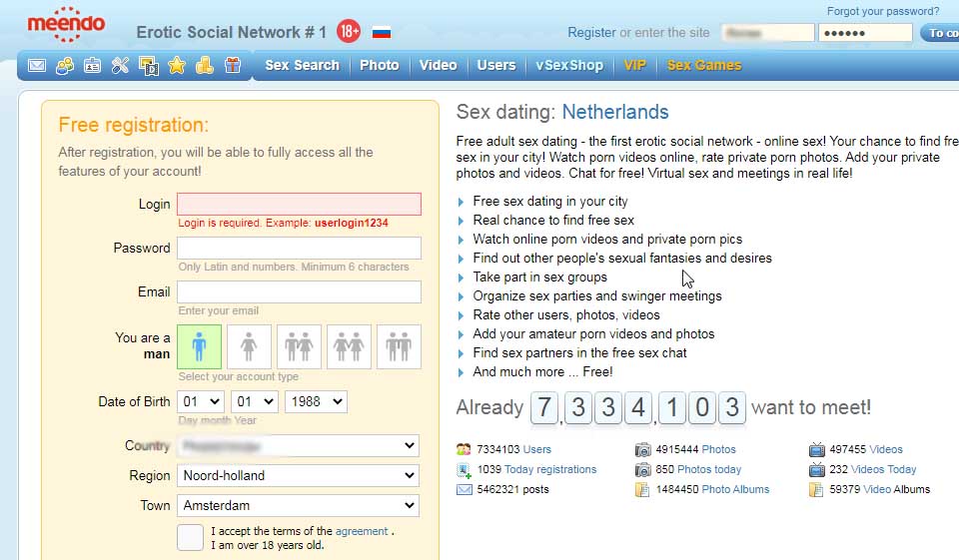This screenshot has width=959, height=560.
Task: Select the man account type
Action: pyautogui.click(x=199, y=346)
